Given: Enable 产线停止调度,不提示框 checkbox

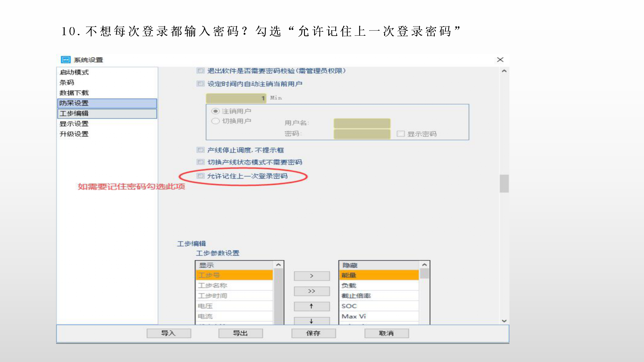Looking at the screenshot, I should (x=200, y=150).
